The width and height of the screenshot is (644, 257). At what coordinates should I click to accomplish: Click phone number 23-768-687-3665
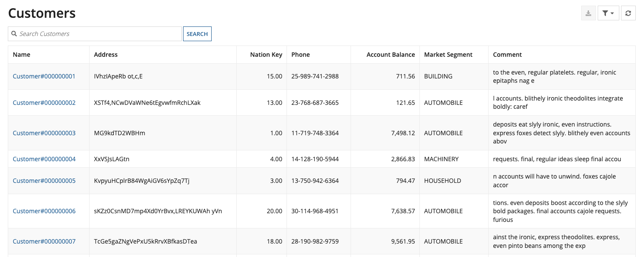point(315,103)
